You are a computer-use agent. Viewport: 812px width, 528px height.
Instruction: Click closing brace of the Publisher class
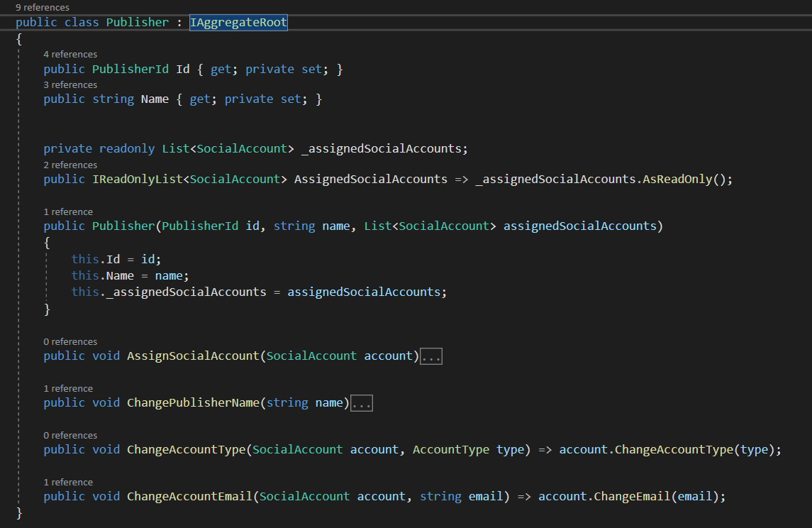pyautogui.click(x=19, y=513)
